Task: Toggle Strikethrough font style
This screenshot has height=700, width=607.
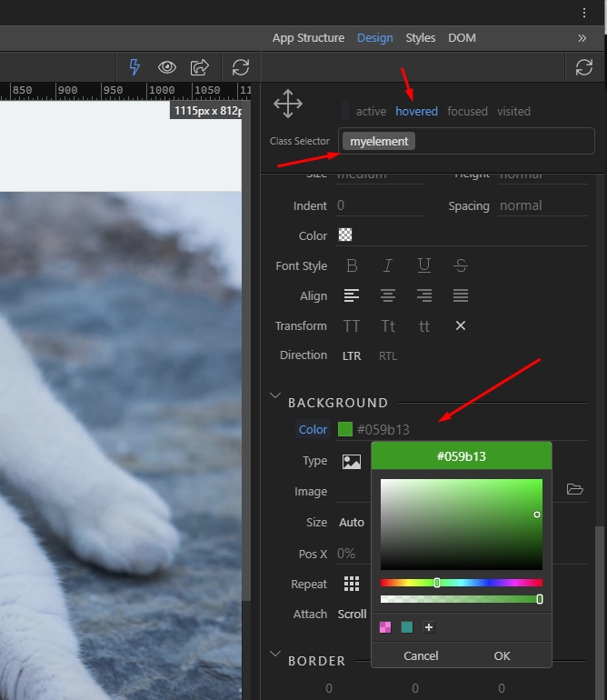Action: coord(461,265)
